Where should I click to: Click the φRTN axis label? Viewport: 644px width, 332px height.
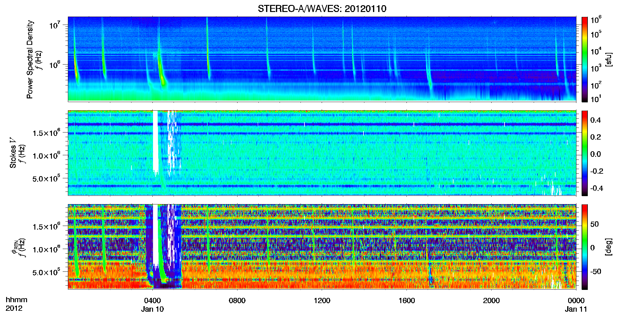18,247
